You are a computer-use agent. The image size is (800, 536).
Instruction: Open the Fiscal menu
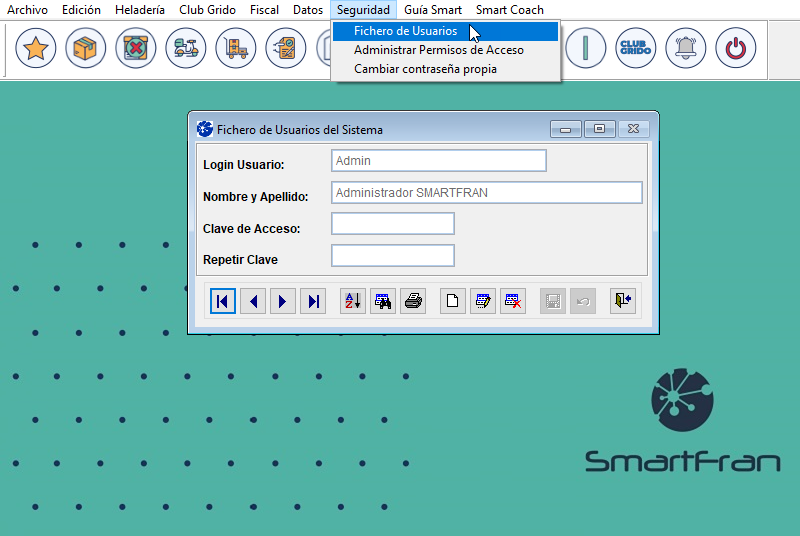264,10
